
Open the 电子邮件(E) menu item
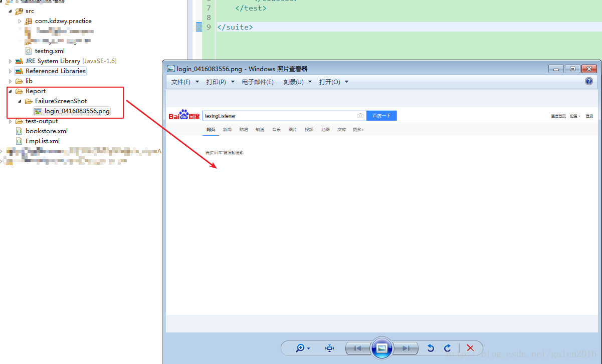pos(258,82)
